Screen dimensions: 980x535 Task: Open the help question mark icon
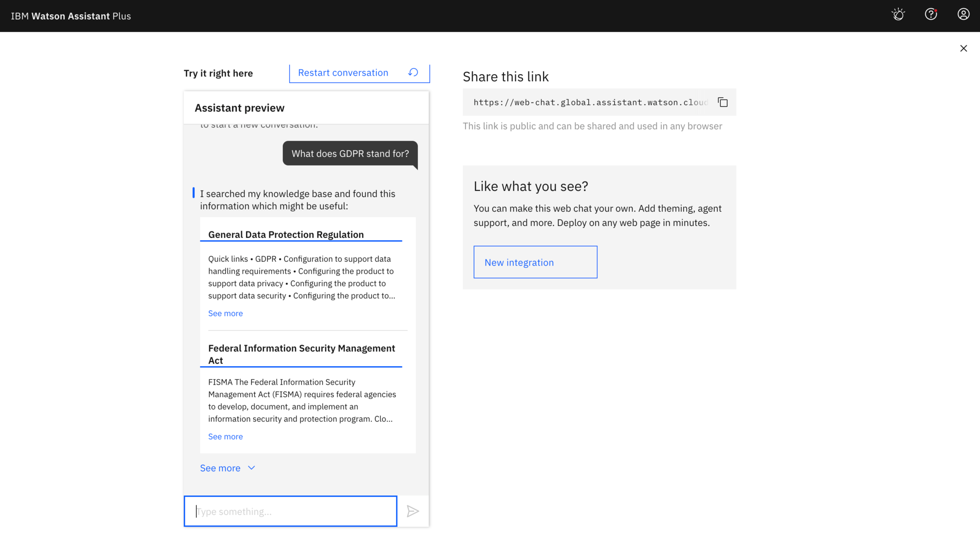(931, 14)
